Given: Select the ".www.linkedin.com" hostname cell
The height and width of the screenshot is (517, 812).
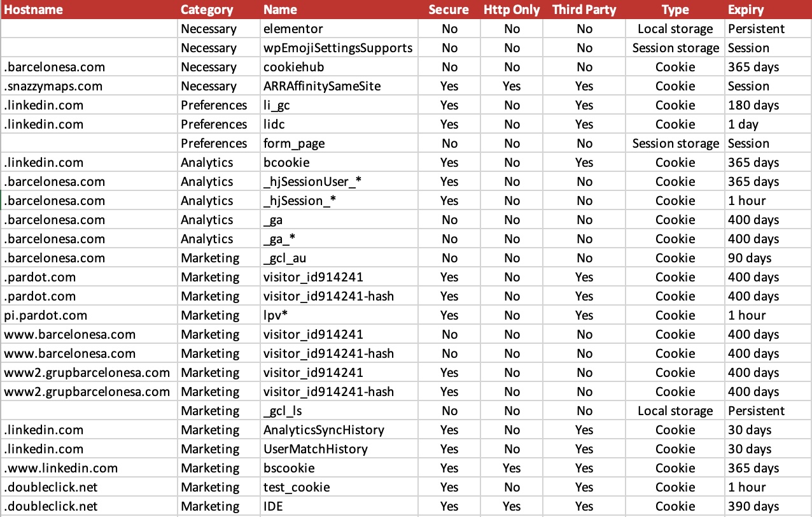Looking at the screenshot, I should point(60,468).
